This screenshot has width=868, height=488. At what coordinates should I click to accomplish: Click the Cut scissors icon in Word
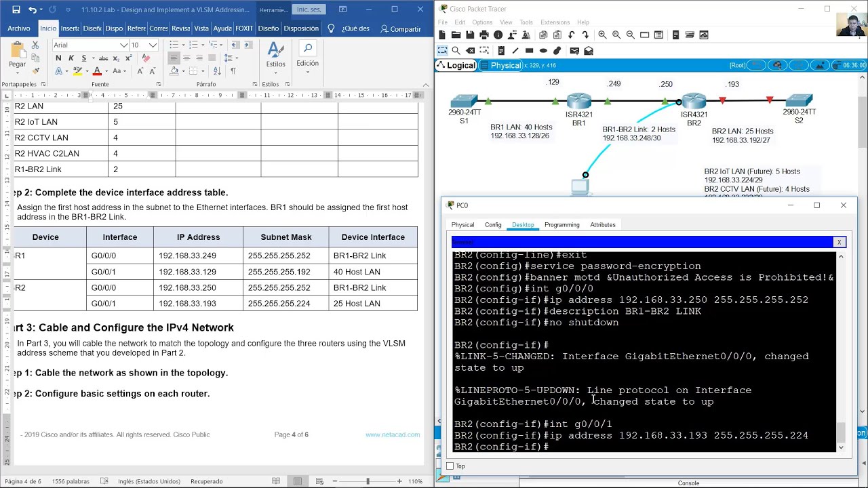[x=35, y=45]
